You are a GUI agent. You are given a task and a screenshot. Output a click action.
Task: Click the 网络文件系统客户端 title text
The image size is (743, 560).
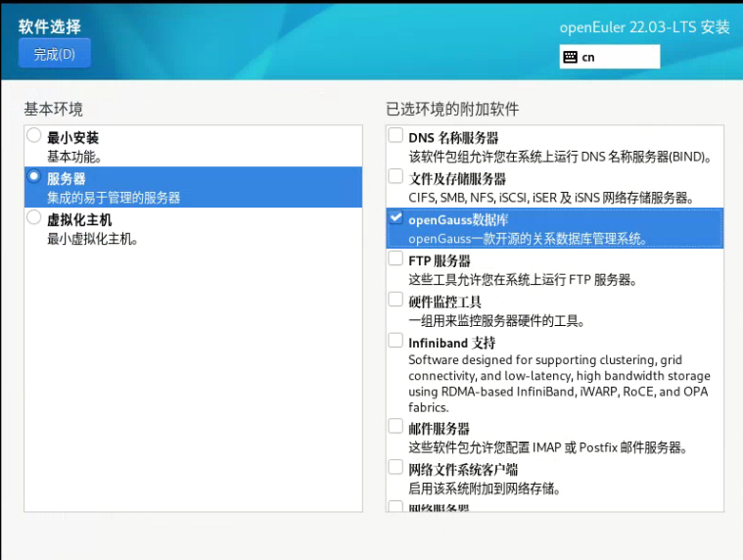(x=463, y=470)
